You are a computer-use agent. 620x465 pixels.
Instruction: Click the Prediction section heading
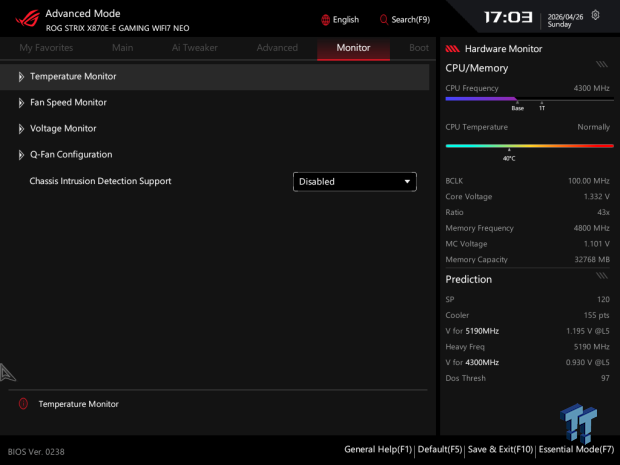click(469, 279)
